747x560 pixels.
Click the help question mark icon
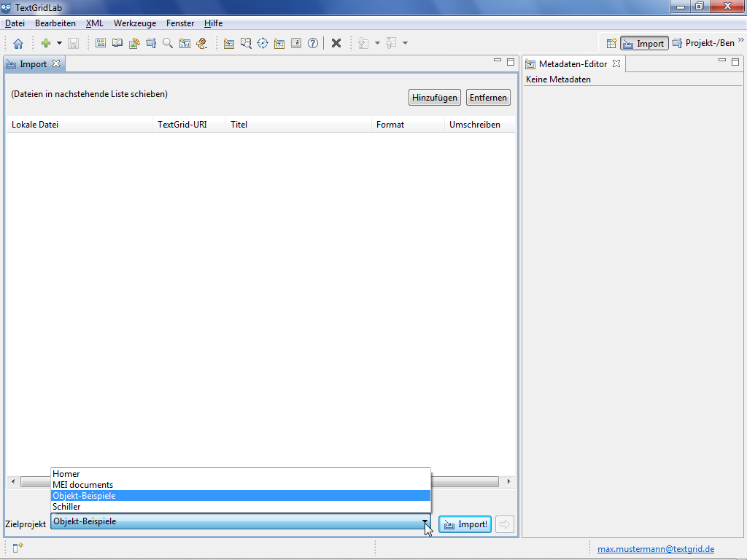(x=313, y=44)
